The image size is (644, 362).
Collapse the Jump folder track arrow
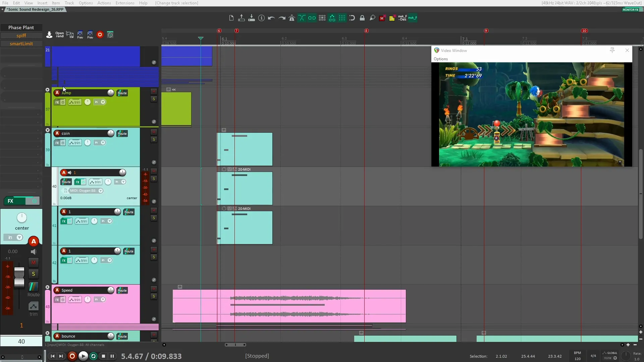(x=47, y=90)
